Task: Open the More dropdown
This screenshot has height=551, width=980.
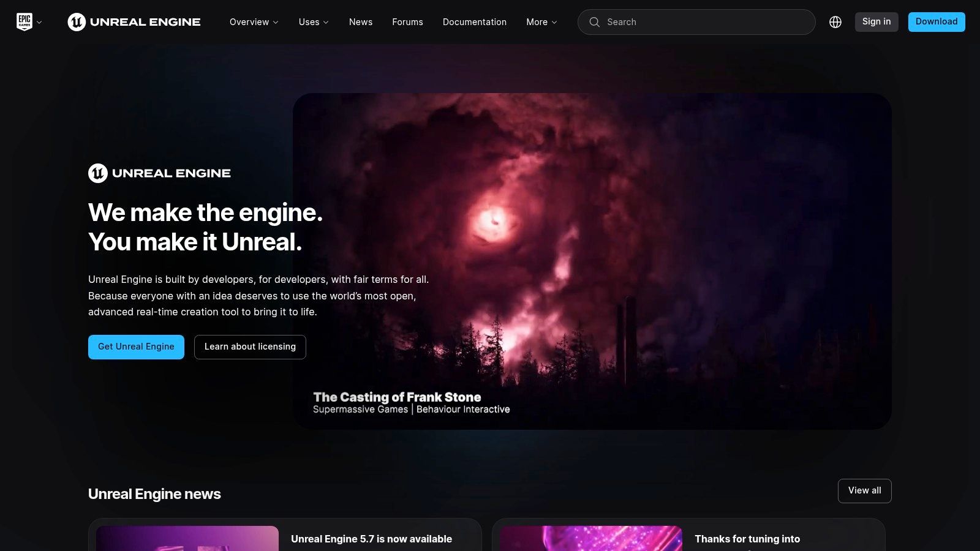Action: pos(540,22)
